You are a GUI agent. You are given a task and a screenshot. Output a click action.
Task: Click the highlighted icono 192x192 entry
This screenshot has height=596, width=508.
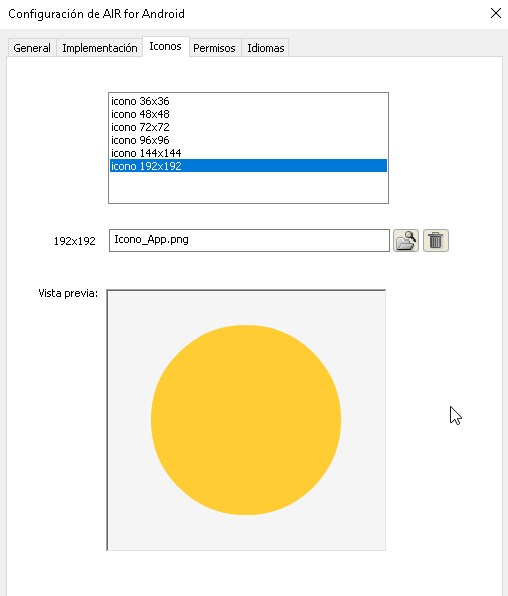click(x=248, y=166)
